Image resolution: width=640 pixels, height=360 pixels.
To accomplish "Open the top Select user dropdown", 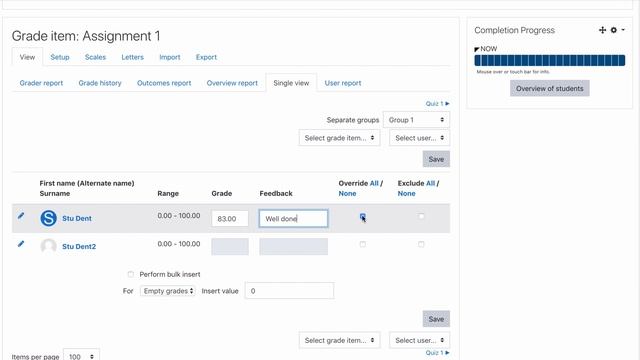I will pos(419,138).
